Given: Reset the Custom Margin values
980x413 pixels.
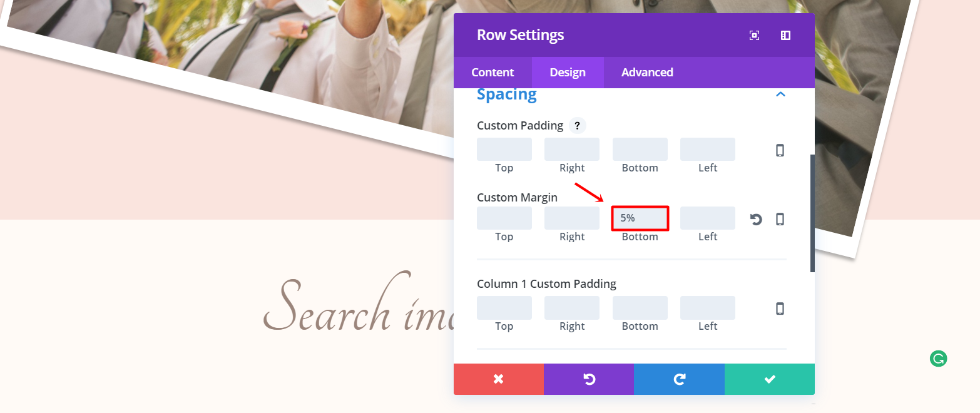Looking at the screenshot, I should (756, 219).
